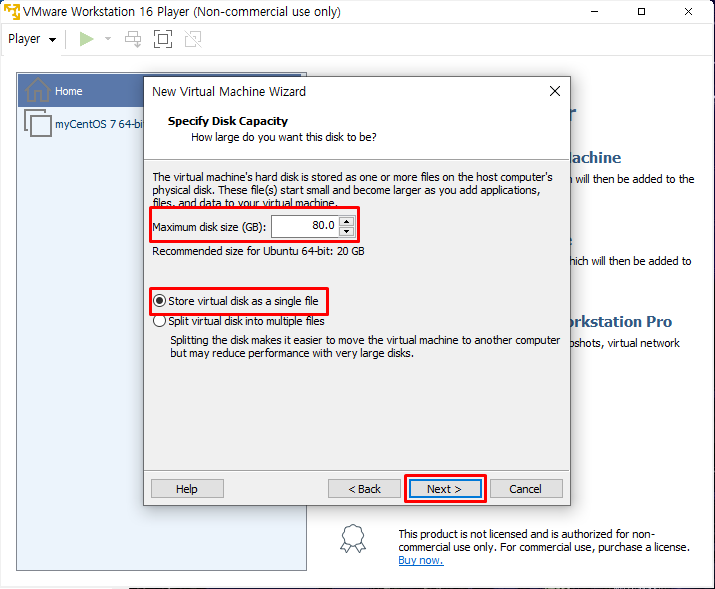Close the wizard dialog with X
Viewport: 715px width, 589px height.
[x=555, y=91]
